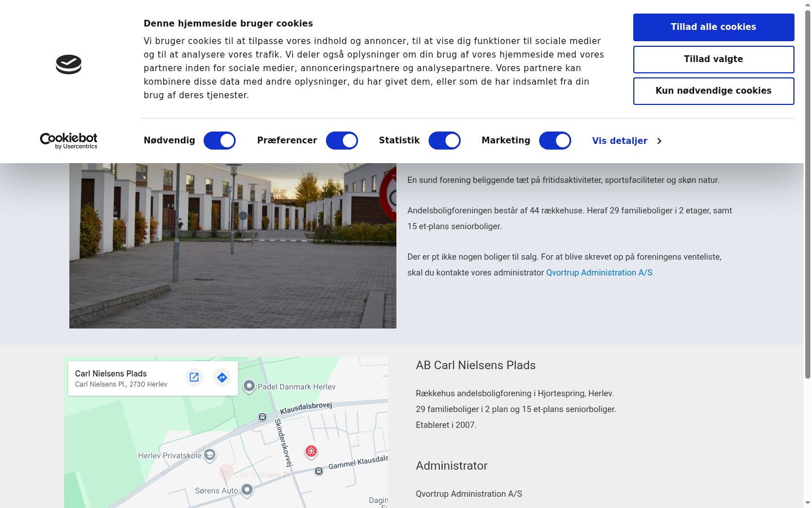The height and width of the screenshot is (508, 812).
Task: Click the bus stop icon near Klausdalsbrovej
Action: (262, 417)
